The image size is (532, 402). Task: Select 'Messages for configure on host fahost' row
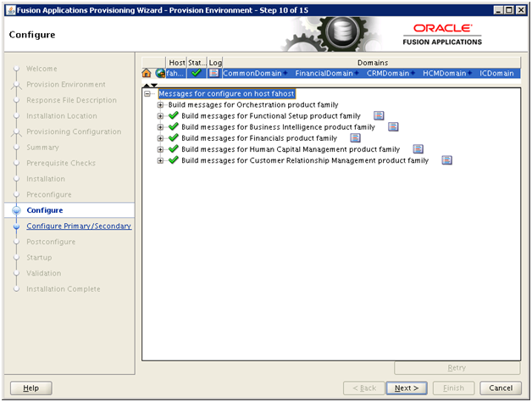click(x=226, y=94)
